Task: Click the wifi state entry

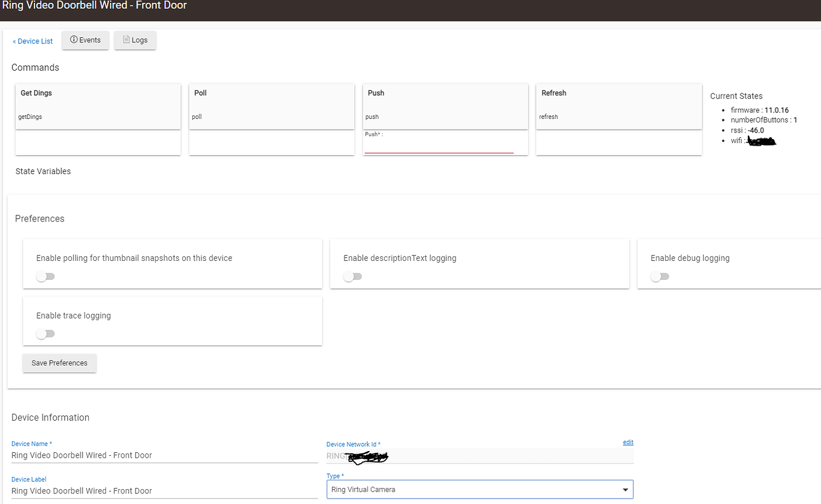Action: point(753,141)
